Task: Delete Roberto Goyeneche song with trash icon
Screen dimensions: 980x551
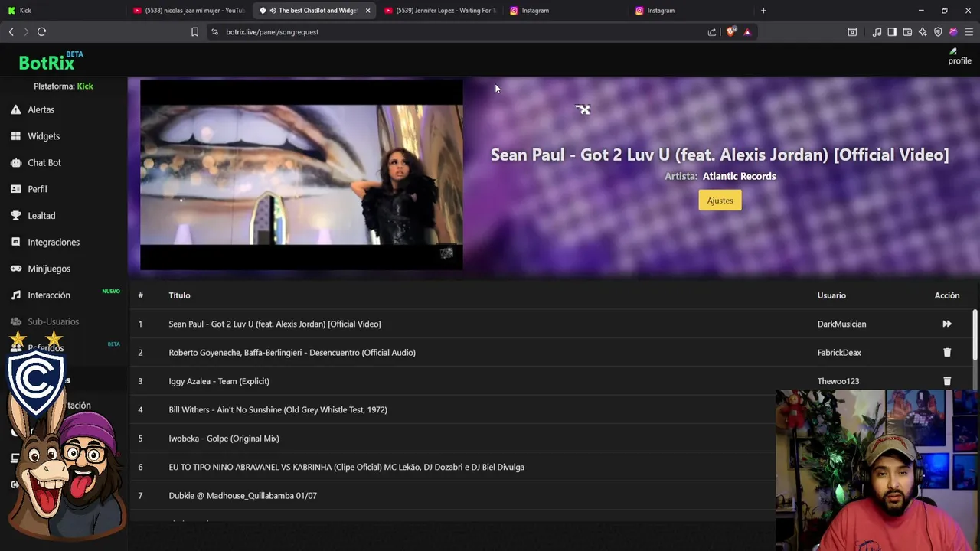Action: pyautogui.click(x=947, y=353)
